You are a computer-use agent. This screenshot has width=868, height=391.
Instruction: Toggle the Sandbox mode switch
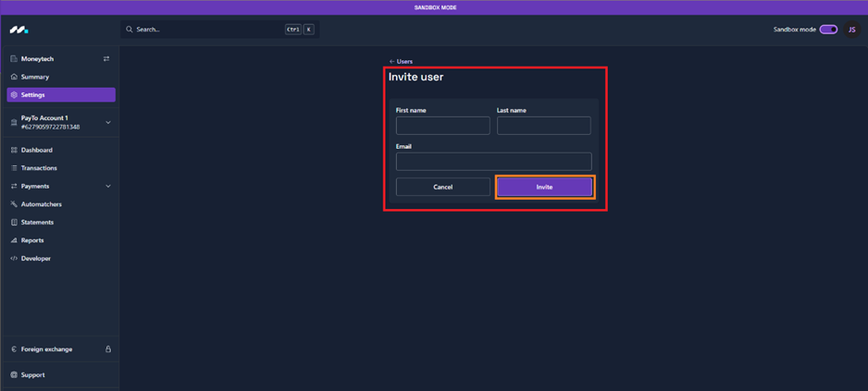tap(829, 30)
